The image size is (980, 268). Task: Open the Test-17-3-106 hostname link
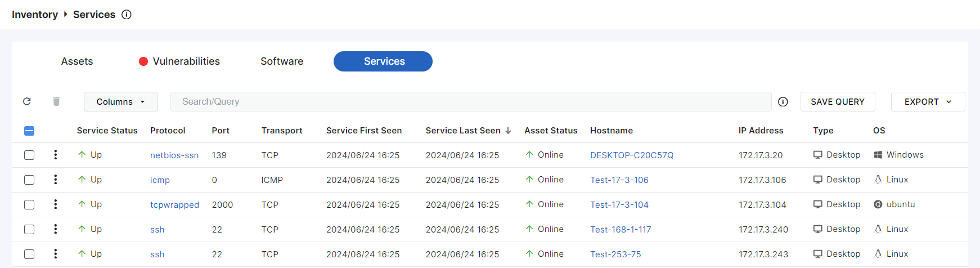pyautogui.click(x=619, y=180)
